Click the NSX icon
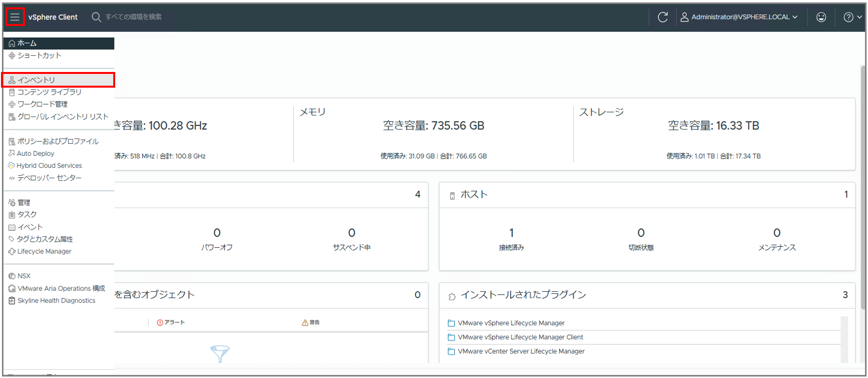The image size is (868, 378). coord(12,276)
